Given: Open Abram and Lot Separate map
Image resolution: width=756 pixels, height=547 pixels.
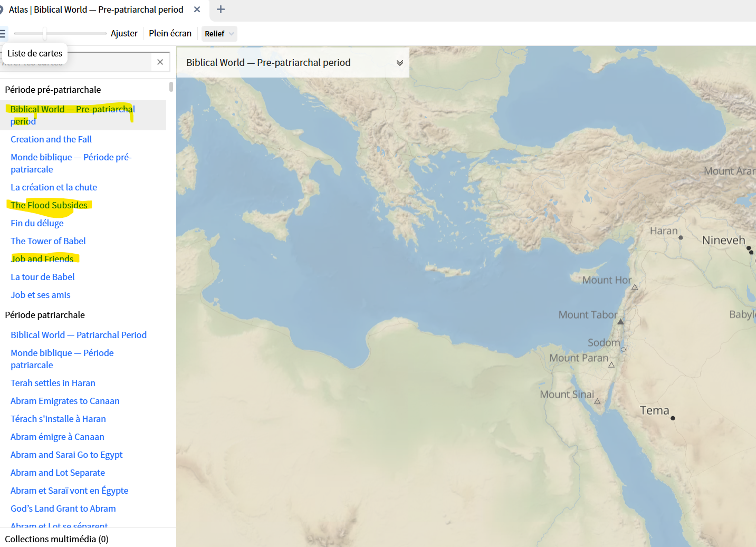Looking at the screenshot, I should (x=58, y=473).
